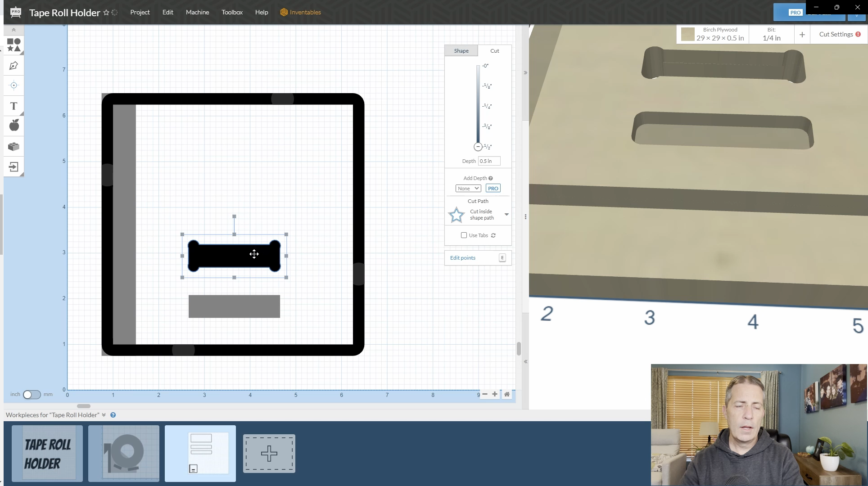This screenshot has width=868, height=486.
Task: Toggle inch/mm unit switch
Action: 32,395
